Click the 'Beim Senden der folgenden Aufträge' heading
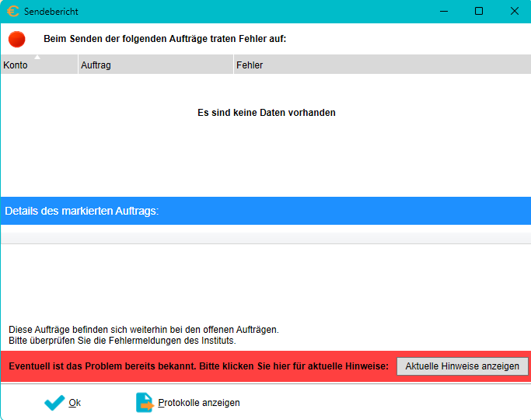Screen dimensions: 531x420 pyautogui.click(x=165, y=39)
